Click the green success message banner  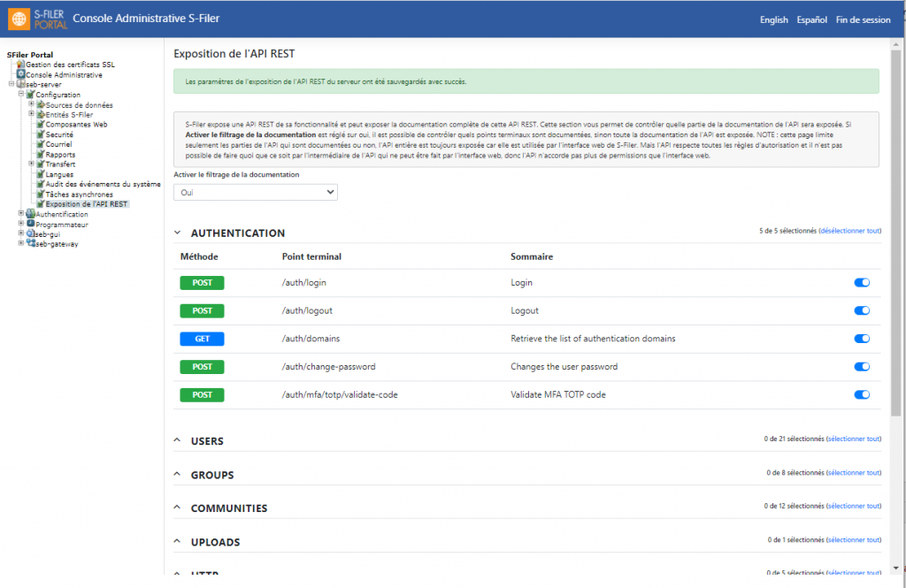click(x=526, y=81)
